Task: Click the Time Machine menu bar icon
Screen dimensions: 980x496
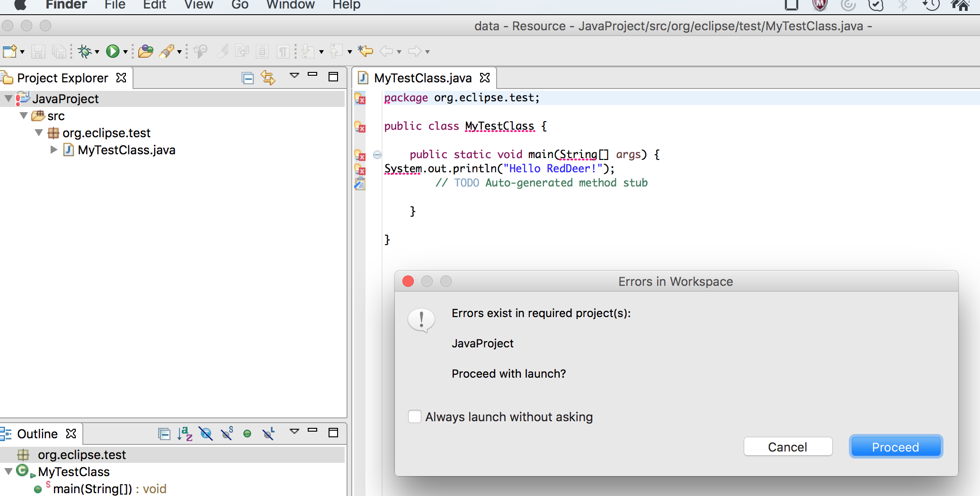Action: coord(930,5)
